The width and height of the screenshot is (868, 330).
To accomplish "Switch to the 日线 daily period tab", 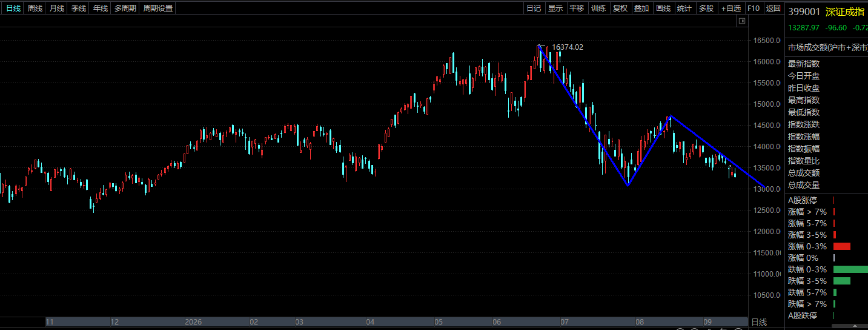I will (x=13, y=8).
